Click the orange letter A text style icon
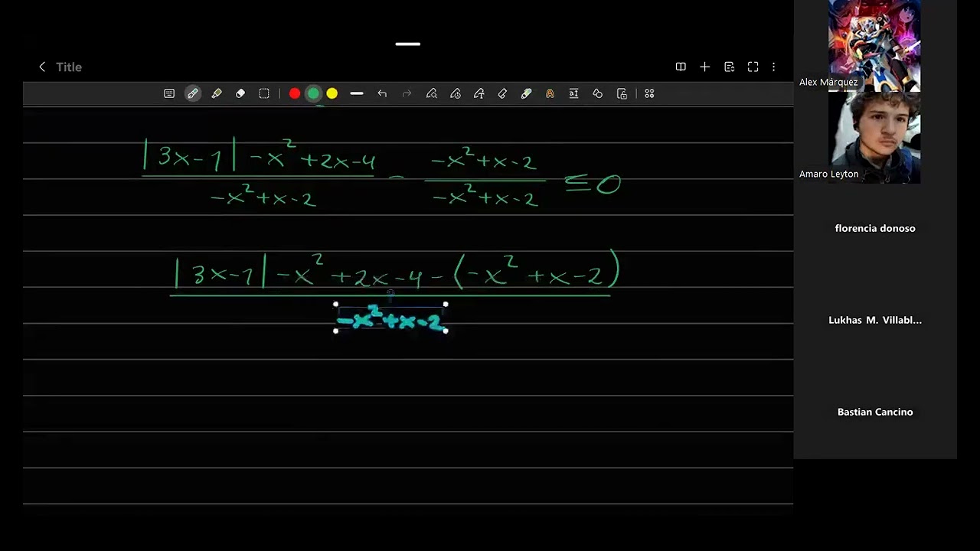Image resolution: width=980 pixels, height=551 pixels. point(550,93)
